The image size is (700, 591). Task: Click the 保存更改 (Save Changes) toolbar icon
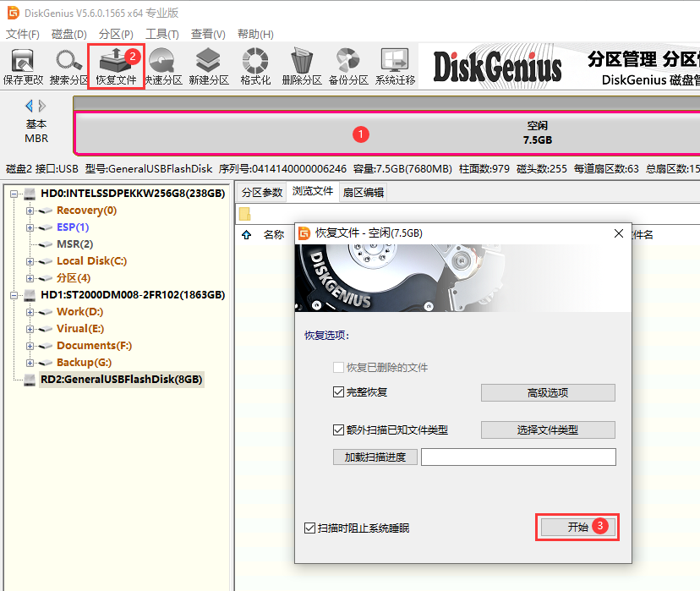click(x=23, y=67)
